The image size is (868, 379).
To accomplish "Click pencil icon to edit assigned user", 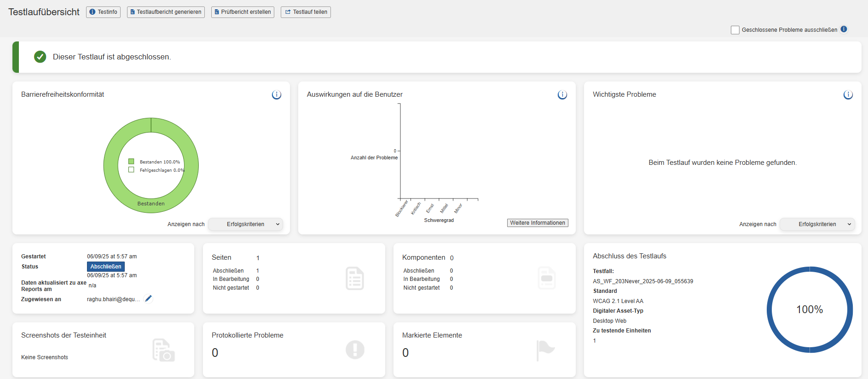I will (x=148, y=299).
